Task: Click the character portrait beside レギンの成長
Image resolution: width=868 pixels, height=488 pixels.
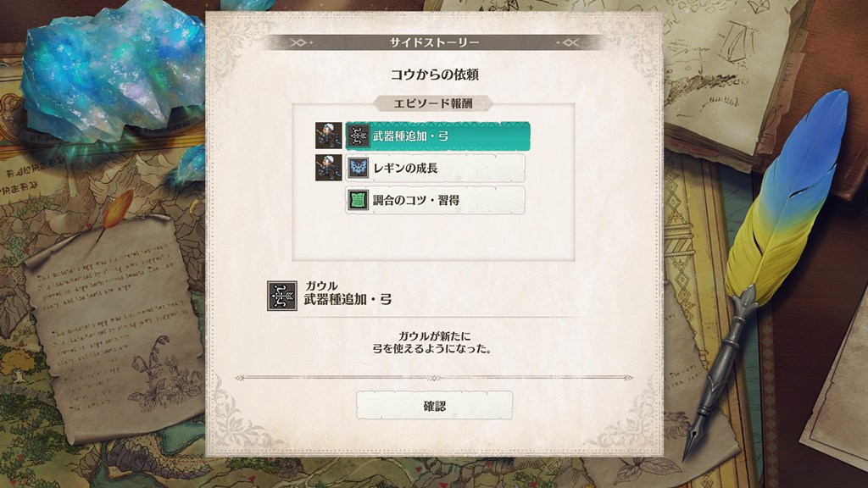Action: [328, 168]
